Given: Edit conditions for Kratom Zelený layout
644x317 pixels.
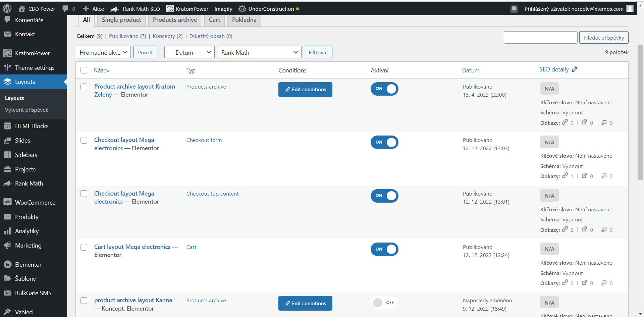Looking at the screenshot, I should (x=305, y=90).
